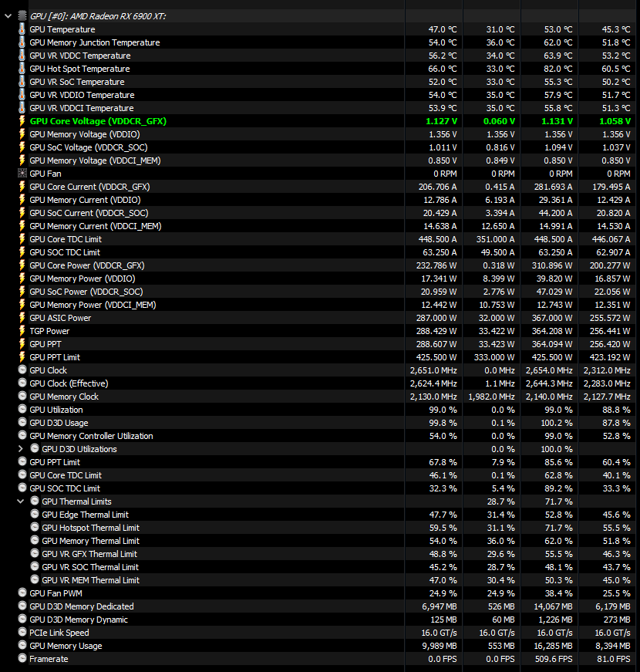Click the lightning icon for GPU Core Current
640x672 pixels.
click(x=22, y=187)
